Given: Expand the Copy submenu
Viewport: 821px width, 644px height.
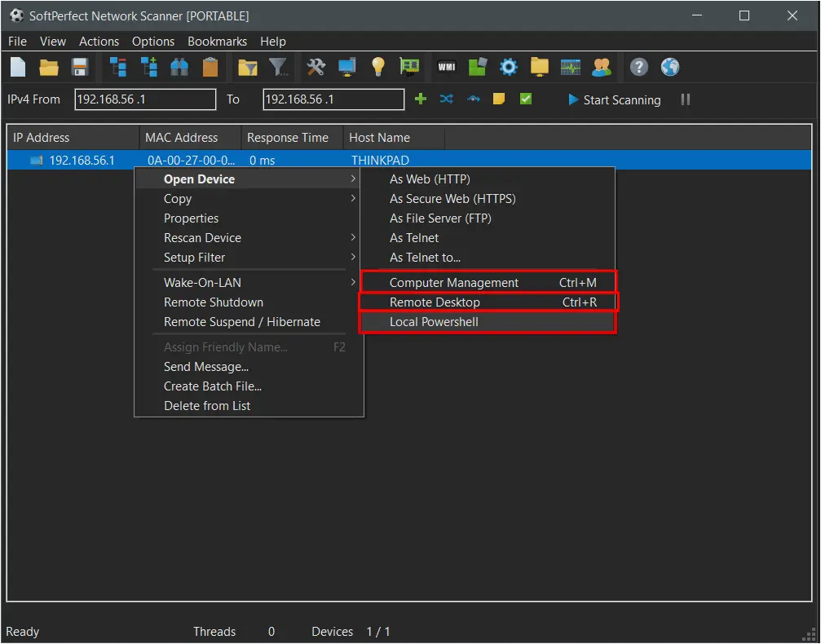Looking at the screenshot, I should (249, 199).
